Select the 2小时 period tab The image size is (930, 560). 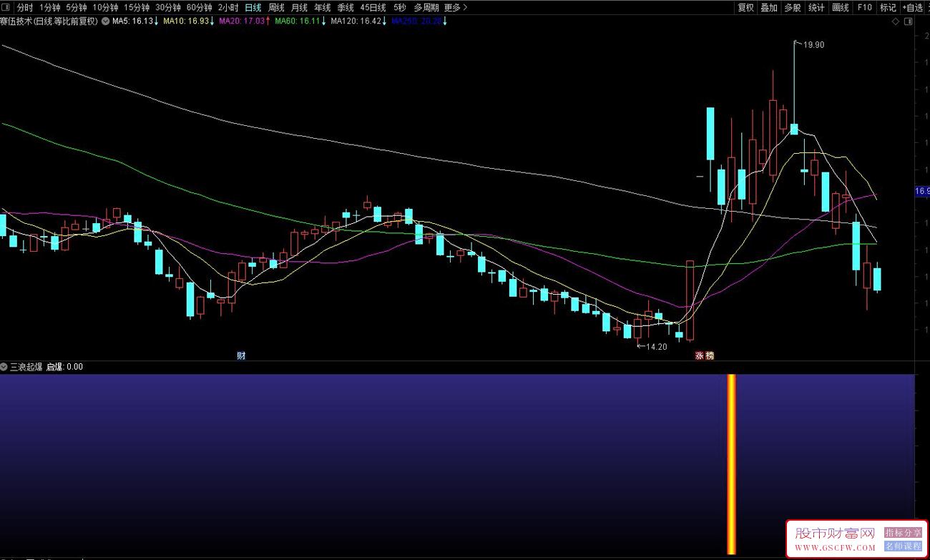pos(228,7)
